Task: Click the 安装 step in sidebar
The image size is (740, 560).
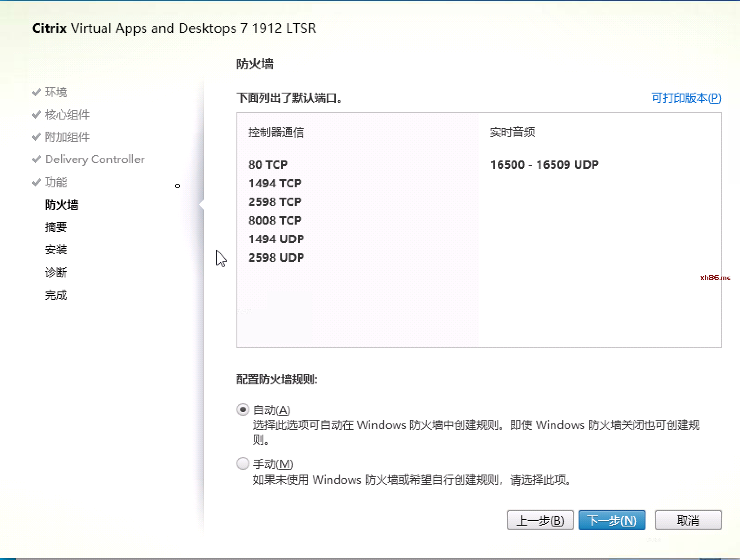Action: point(56,250)
